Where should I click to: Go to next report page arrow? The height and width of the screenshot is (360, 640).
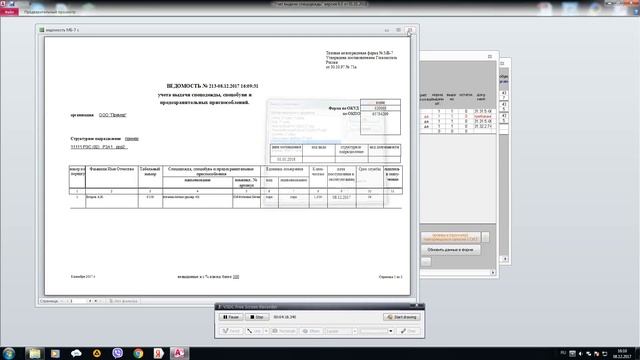(x=90, y=301)
